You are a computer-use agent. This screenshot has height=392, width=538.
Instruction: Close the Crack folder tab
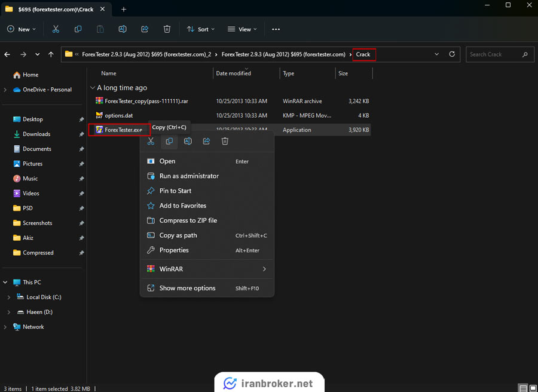pyautogui.click(x=102, y=9)
